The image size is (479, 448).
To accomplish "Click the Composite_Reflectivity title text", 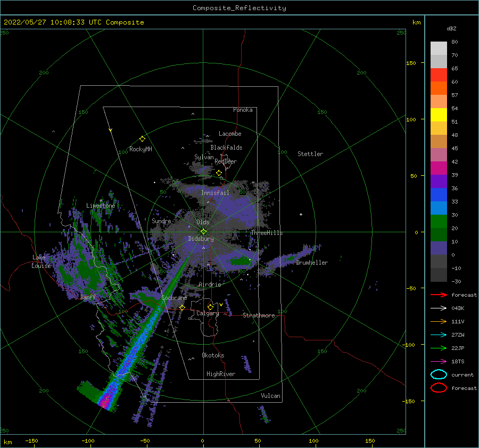I will pos(240,8).
